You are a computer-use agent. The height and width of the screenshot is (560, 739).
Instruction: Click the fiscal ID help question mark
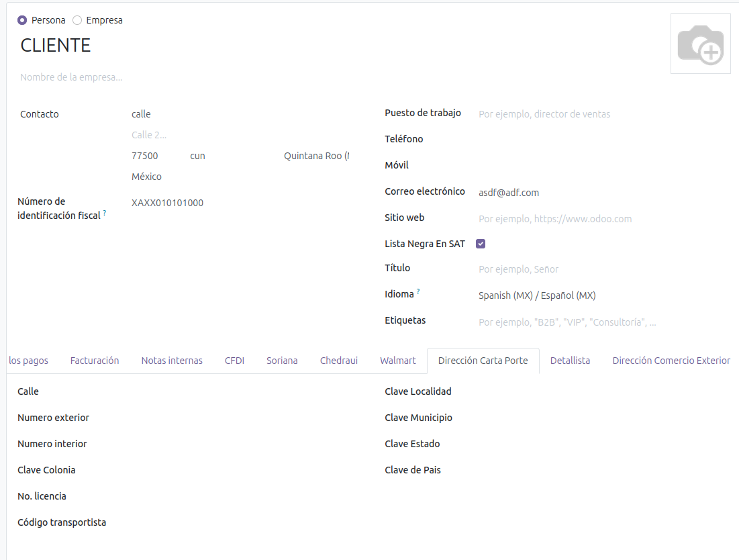[105, 213]
